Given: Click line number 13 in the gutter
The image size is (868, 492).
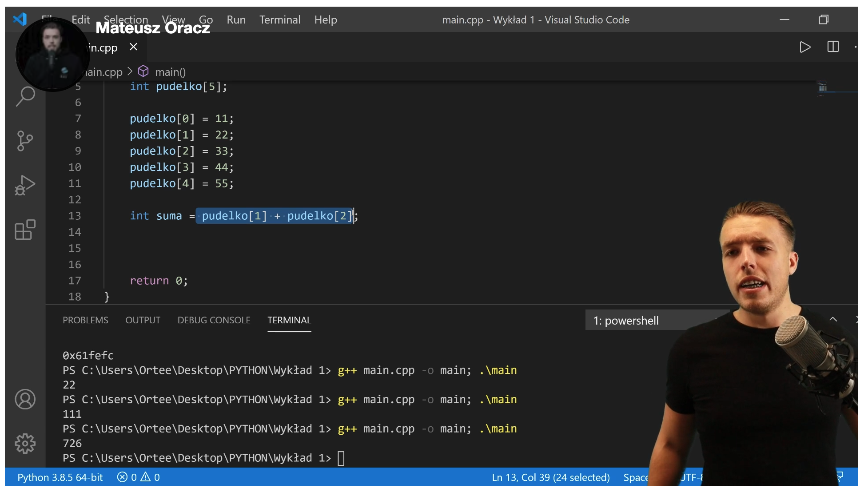Looking at the screenshot, I should tap(75, 216).
